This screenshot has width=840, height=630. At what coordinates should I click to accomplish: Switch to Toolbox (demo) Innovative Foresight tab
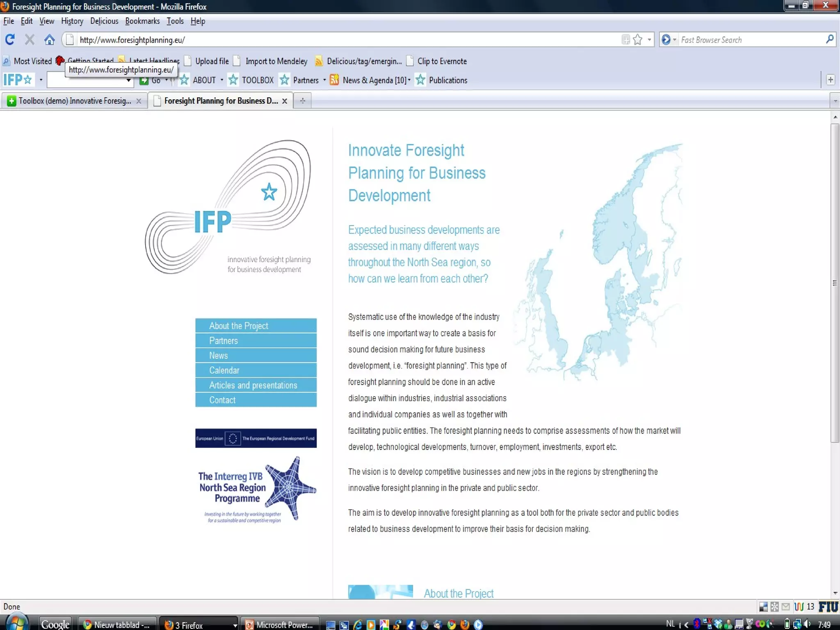click(x=75, y=101)
